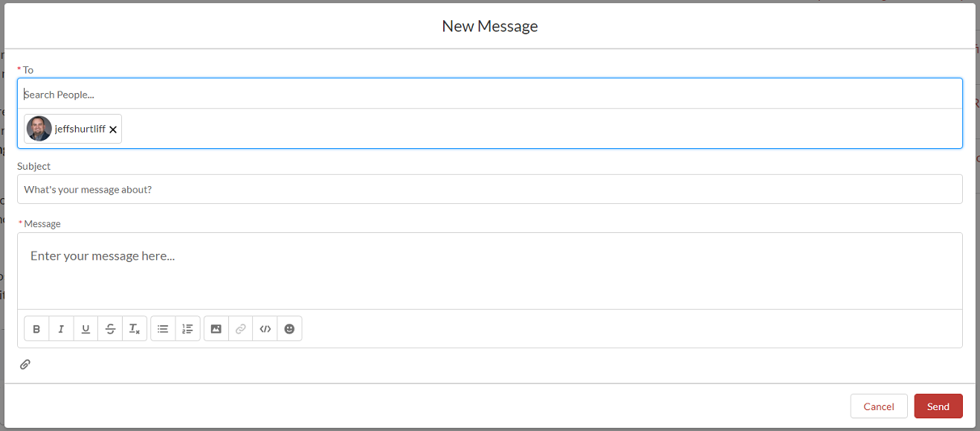Screen dimensions: 980x431
Task: Click the New Message dialog title
Action: pos(489,25)
